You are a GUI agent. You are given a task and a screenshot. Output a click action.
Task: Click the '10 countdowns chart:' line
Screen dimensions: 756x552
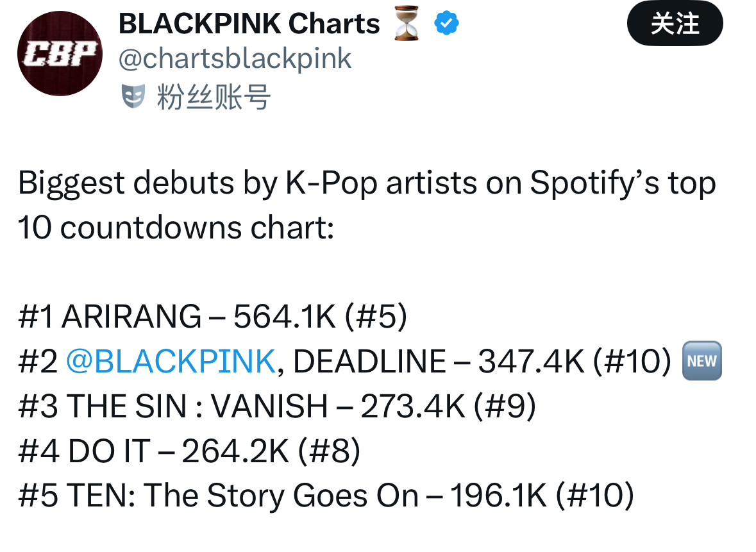tap(176, 228)
